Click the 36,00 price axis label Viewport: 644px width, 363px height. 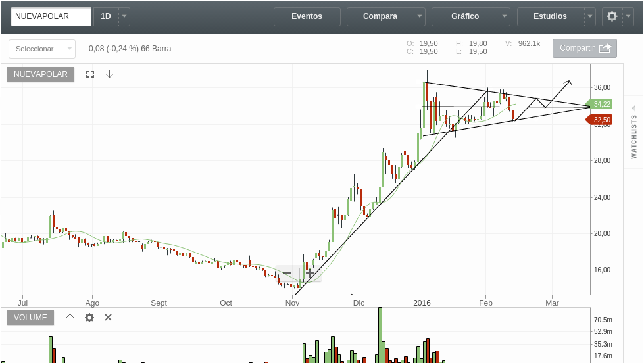click(x=602, y=87)
